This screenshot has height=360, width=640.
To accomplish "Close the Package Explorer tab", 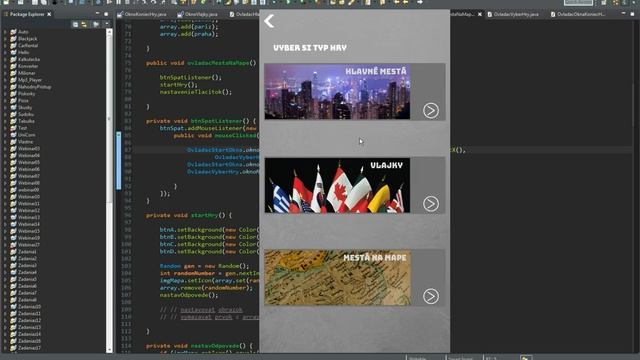I will (x=49, y=14).
